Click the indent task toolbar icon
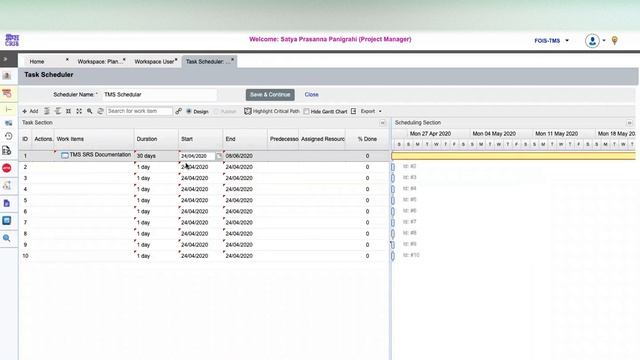The image size is (640, 360). (x=47, y=111)
